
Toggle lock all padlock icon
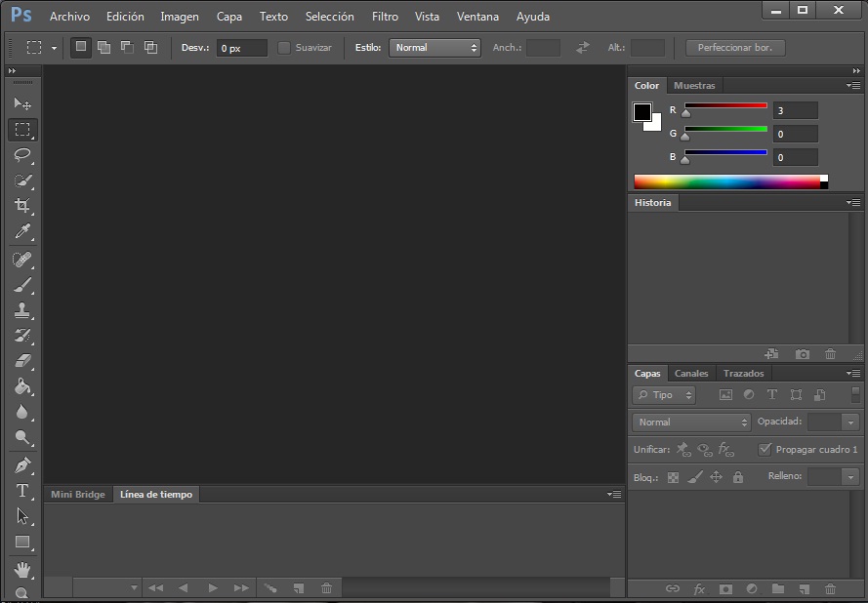click(x=738, y=477)
